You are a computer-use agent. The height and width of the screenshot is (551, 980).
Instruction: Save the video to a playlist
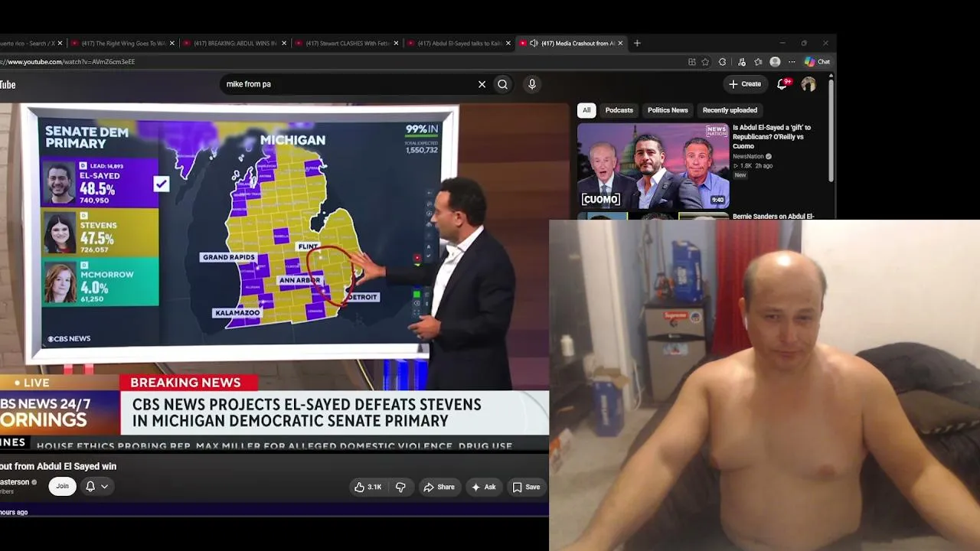527,487
